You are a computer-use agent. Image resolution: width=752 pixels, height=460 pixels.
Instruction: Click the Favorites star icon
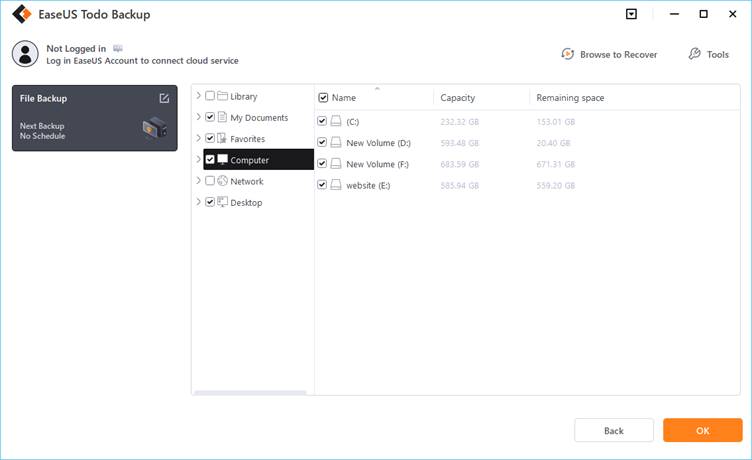pos(222,138)
